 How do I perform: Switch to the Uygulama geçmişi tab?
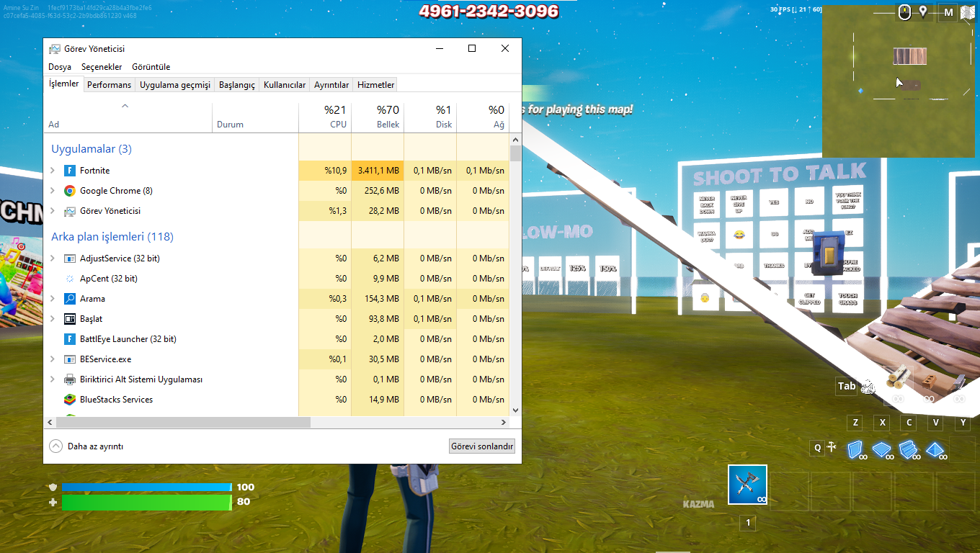[x=175, y=85]
